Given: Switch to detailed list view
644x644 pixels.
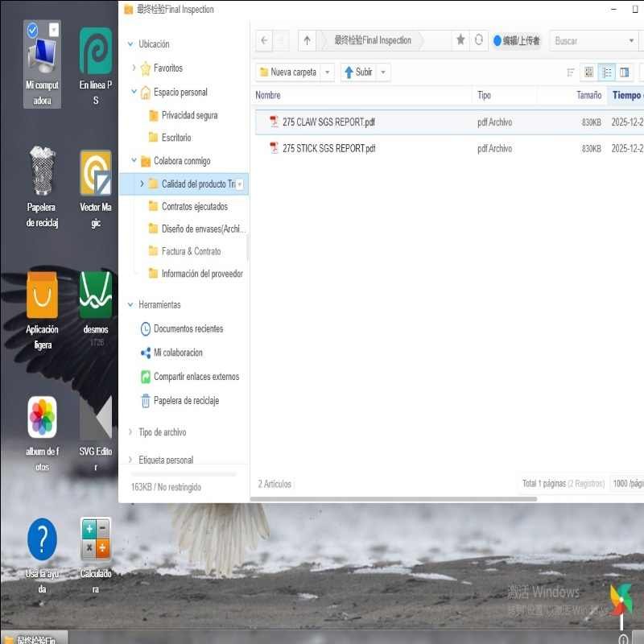Looking at the screenshot, I should 606,72.
